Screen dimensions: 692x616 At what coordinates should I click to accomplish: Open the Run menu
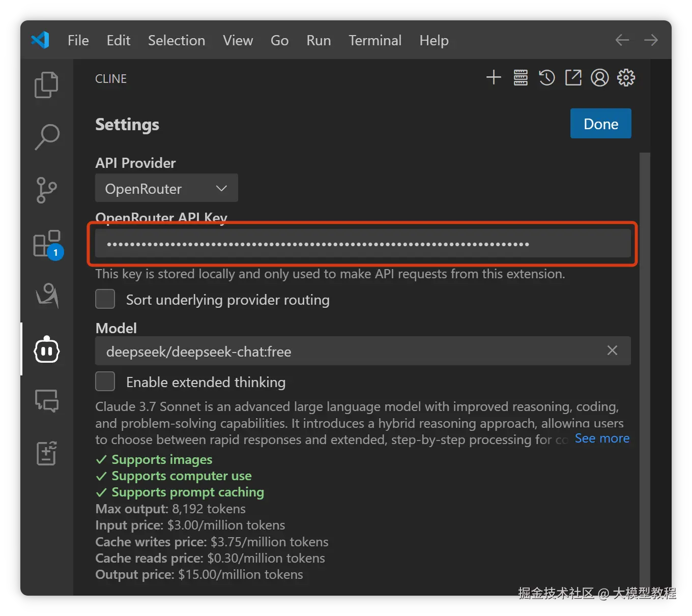pos(319,40)
